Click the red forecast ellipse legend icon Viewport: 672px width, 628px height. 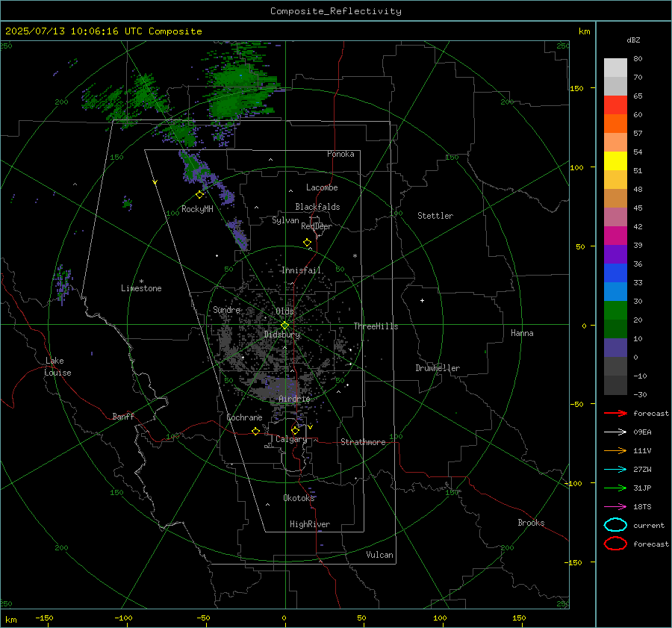point(615,544)
